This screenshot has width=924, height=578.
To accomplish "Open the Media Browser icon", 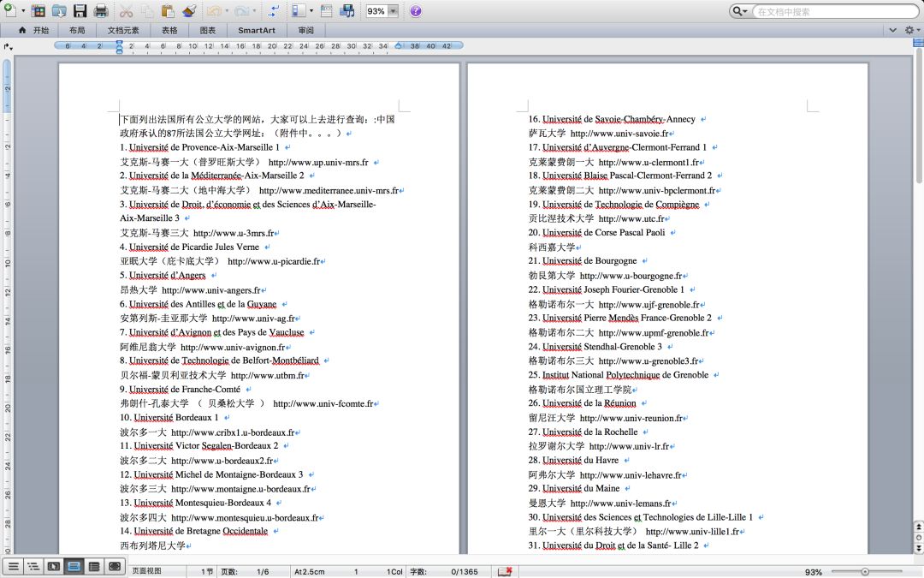I will coord(347,10).
